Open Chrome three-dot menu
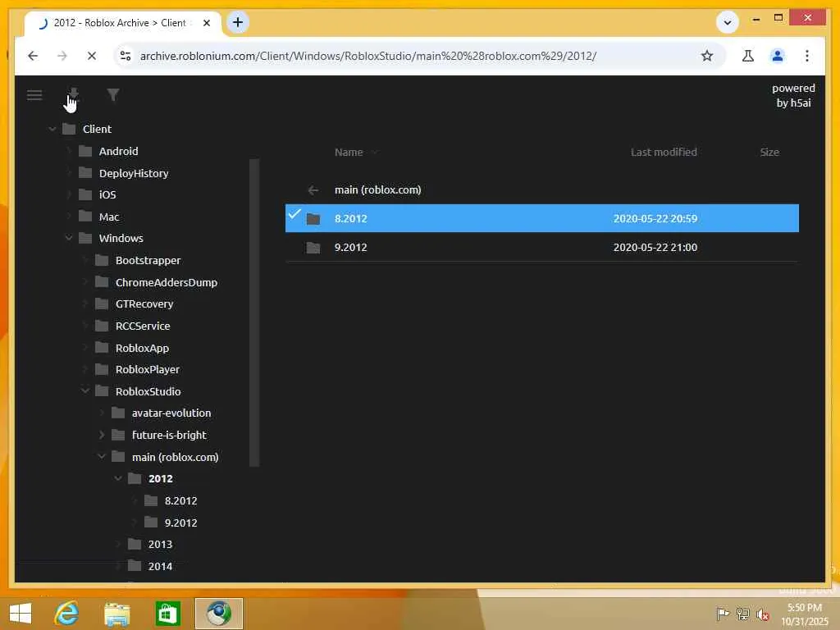This screenshot has height=630, width=840. [807, 56]
